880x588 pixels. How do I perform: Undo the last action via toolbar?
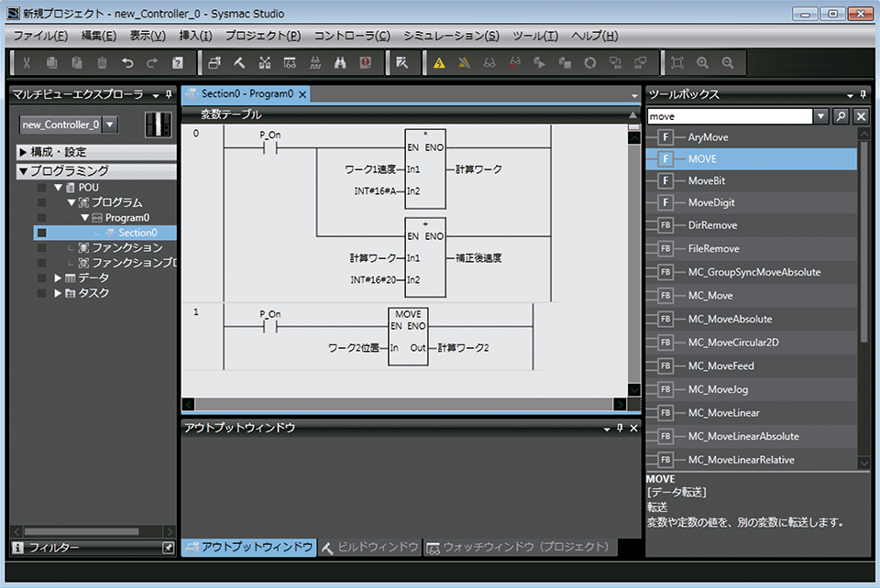coord(127,63)
